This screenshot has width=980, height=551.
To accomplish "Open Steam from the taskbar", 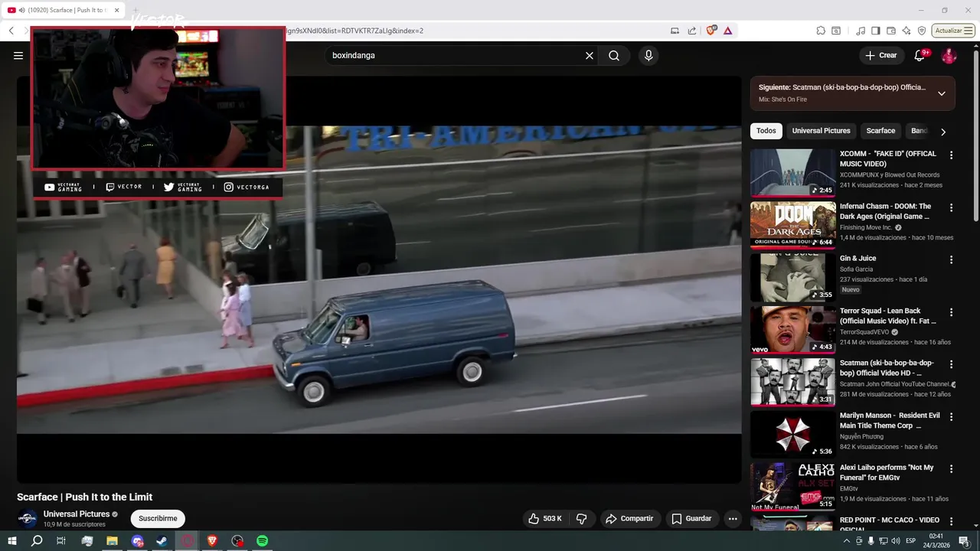I will coord(162,541).
